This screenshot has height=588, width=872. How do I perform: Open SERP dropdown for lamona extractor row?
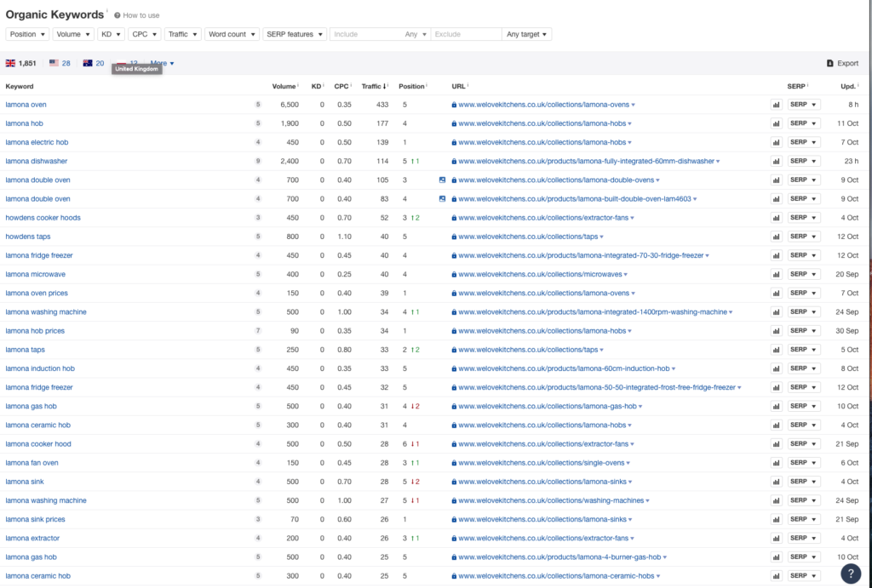(804, 538)
